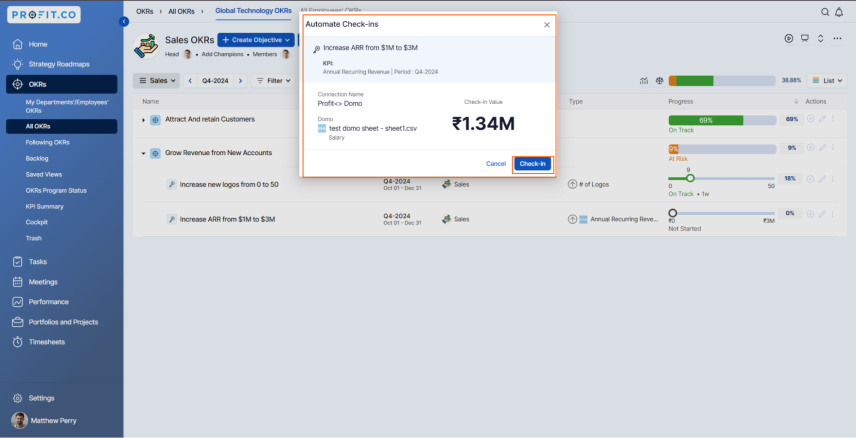The height and width of the screenshot is (438, 856).
Task: Open the Filter dropdown
Action: [273, 81]
